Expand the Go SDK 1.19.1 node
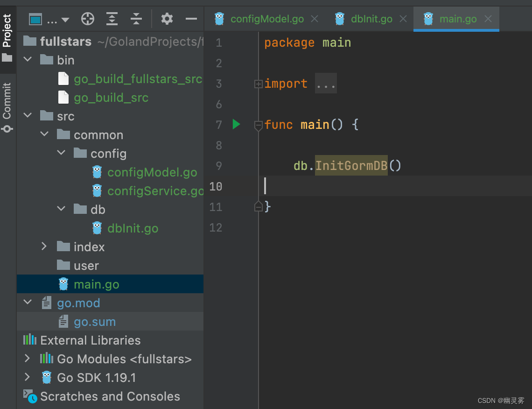The image size is (532, 409). [x=28, y=377]
